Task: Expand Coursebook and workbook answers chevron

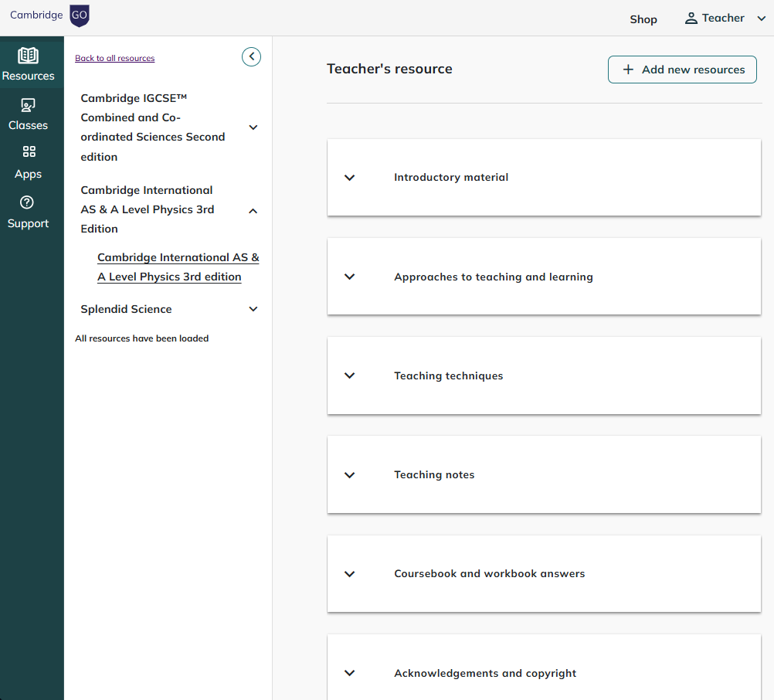Action: (349, 573)
